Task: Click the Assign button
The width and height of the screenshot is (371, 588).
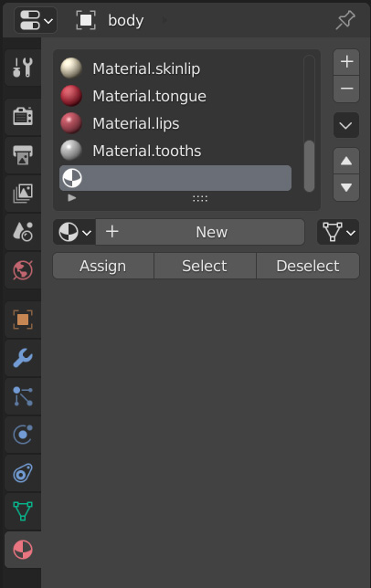Action: pyautogui.click(x=103, y=266)
